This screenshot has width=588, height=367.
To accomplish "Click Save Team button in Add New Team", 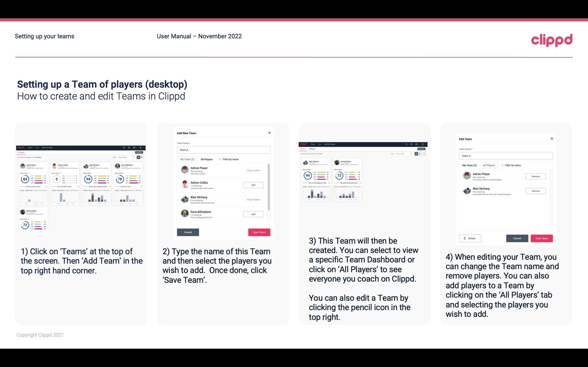I will click(x=258, y=232).
